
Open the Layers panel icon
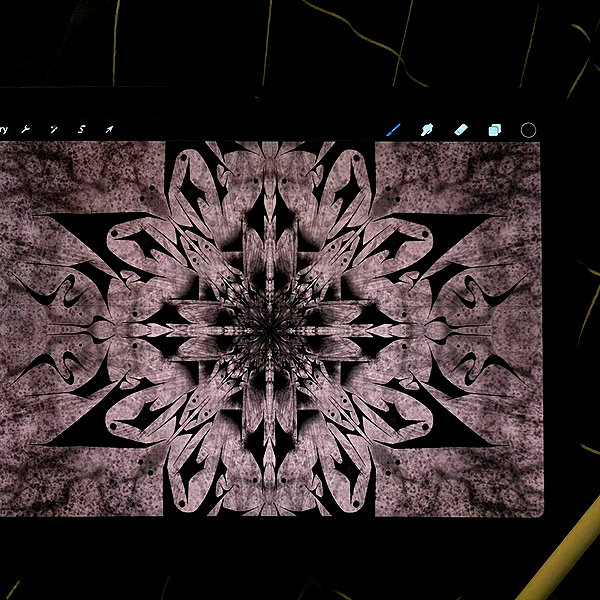coord(494,130)
